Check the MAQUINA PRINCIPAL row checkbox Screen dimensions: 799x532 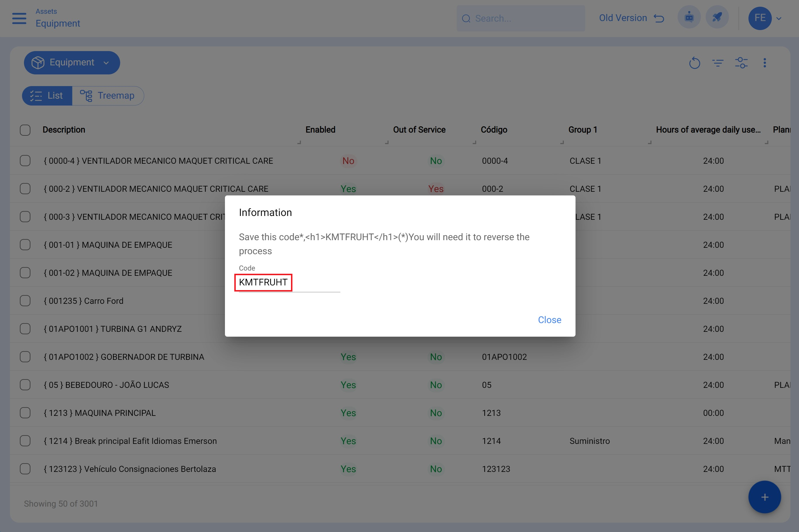tap(25, 413)
